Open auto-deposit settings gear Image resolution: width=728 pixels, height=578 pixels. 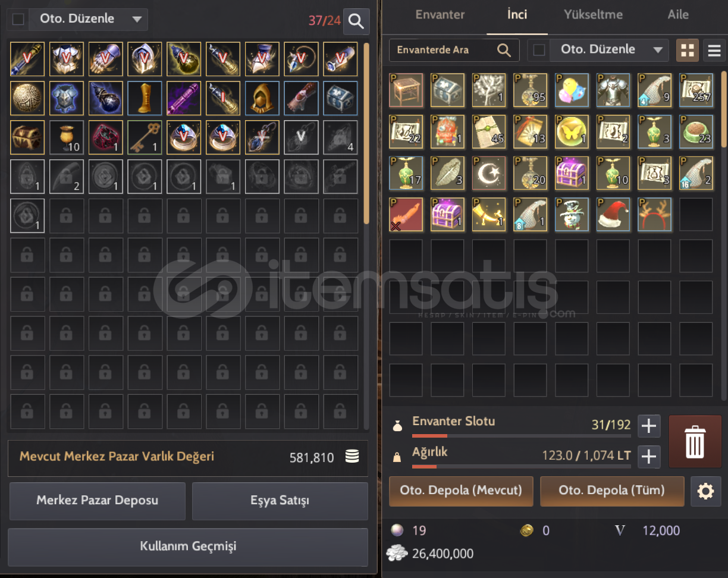(x=705, y=491)
